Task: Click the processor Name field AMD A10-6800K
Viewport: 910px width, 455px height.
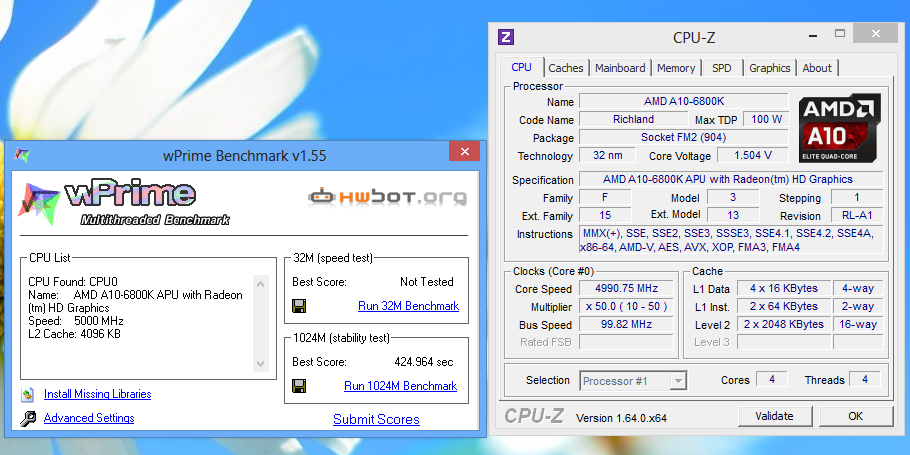Action: (684, 101)
